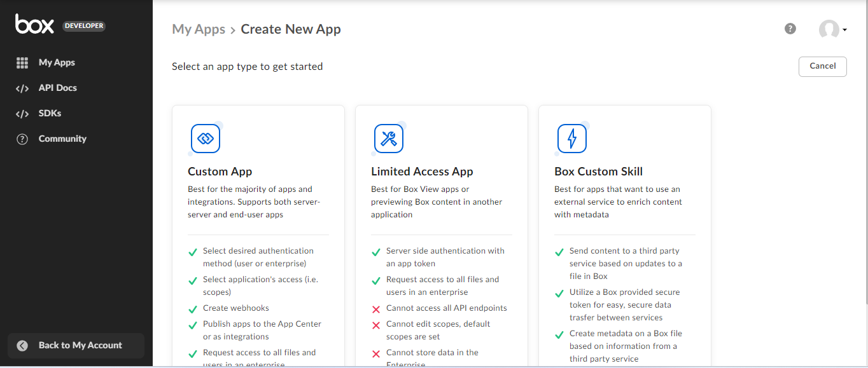Choose the Limited Access App title

coord(422,172)
